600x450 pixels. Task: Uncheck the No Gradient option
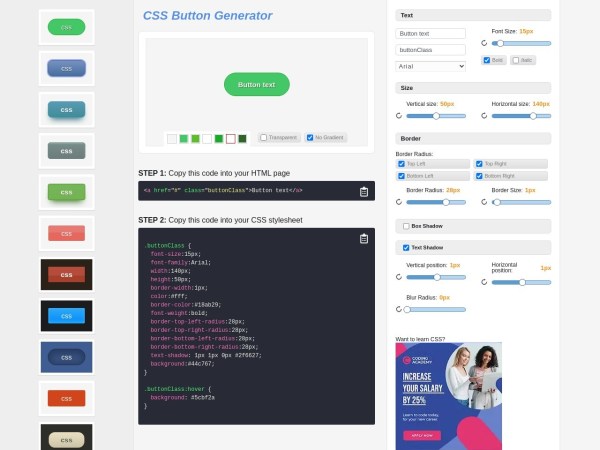[310, 138]
